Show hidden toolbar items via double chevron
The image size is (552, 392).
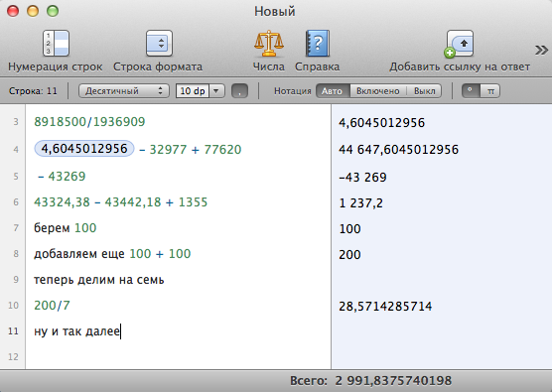point(541,50)
